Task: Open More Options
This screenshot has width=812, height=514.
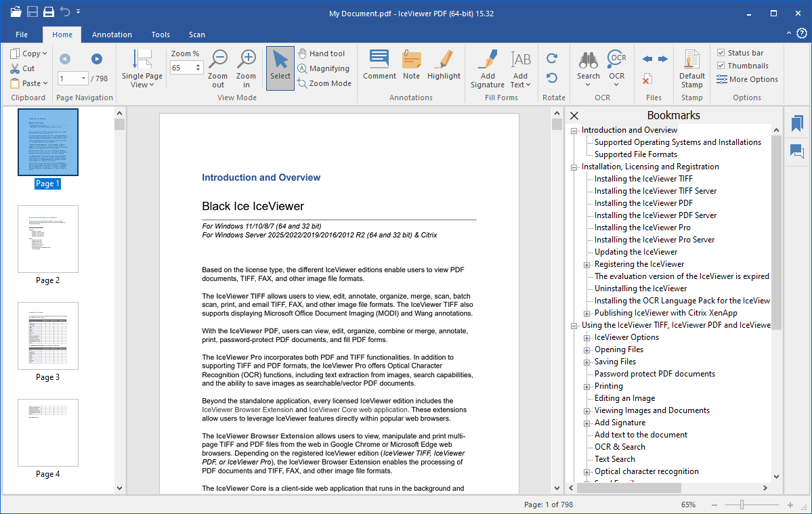Action: pyautogui.click(x=747, y=79)
